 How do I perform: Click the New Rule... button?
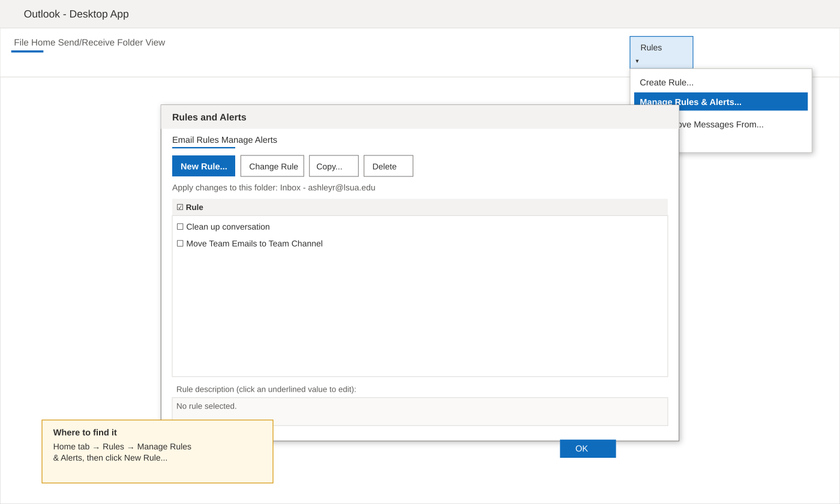(203, 166)
